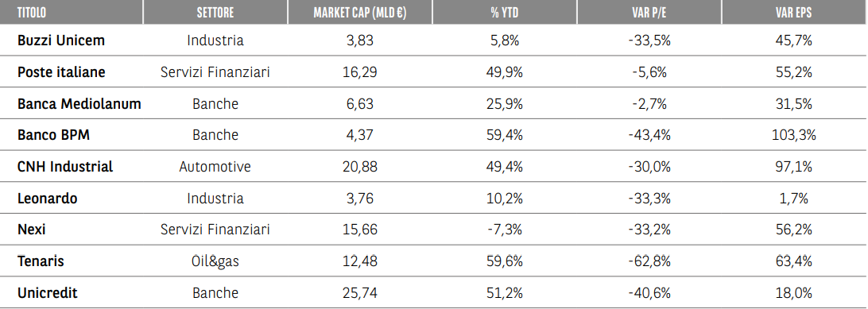Click the Unicredit title cell

click(x=47, y=292)
